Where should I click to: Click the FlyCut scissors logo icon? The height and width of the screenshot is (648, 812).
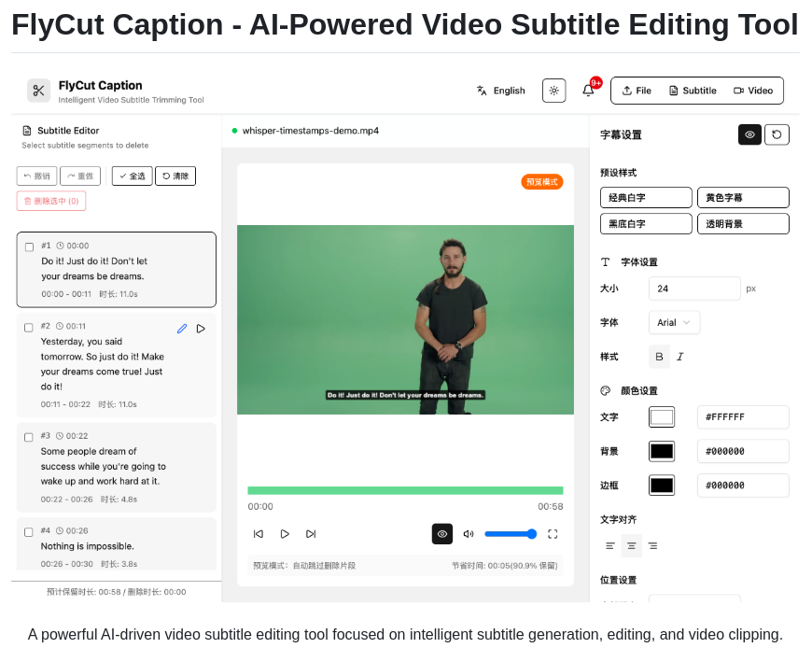click(37, 91)
